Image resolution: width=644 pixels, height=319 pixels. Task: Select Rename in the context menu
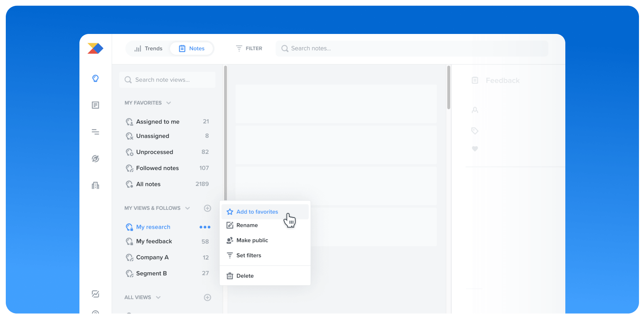click(x=265, y=225)
